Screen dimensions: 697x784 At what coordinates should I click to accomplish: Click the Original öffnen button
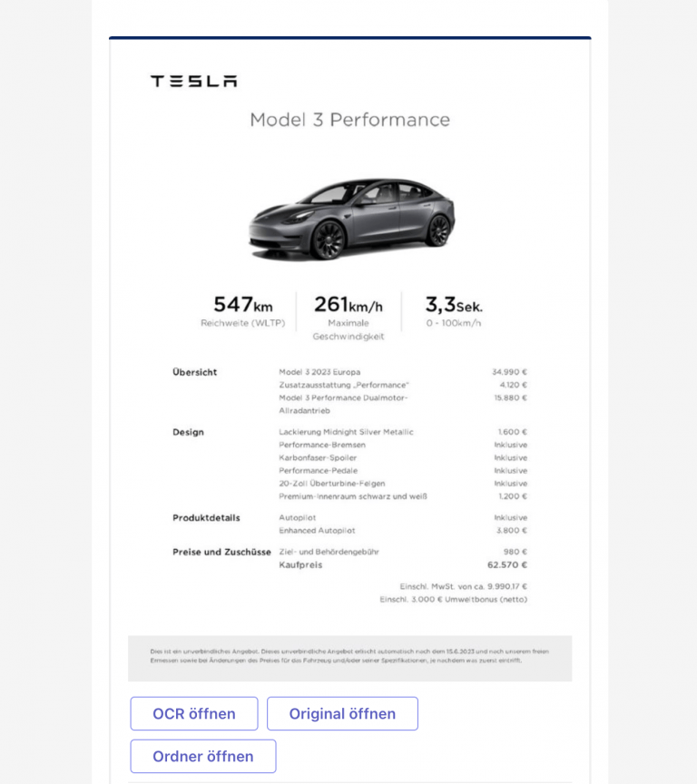coord(342,713)
